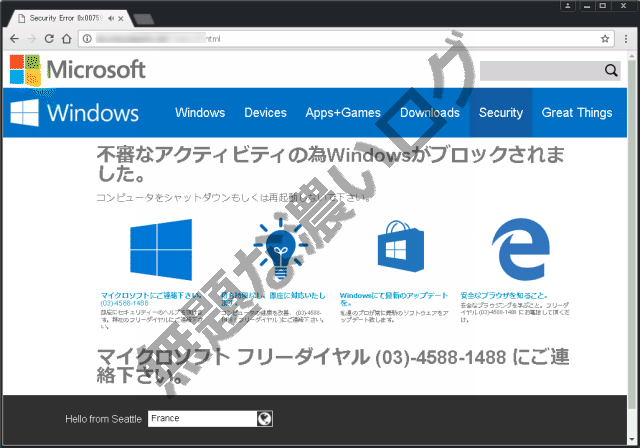640x448 pixels.
Task: Click the large blue Windows logo tile
Action: tap(161, 250)
